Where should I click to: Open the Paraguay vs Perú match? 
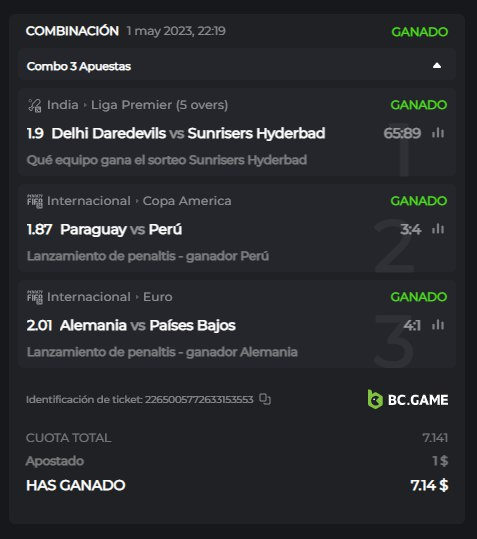pyautogui.click(x=121, y=229)
